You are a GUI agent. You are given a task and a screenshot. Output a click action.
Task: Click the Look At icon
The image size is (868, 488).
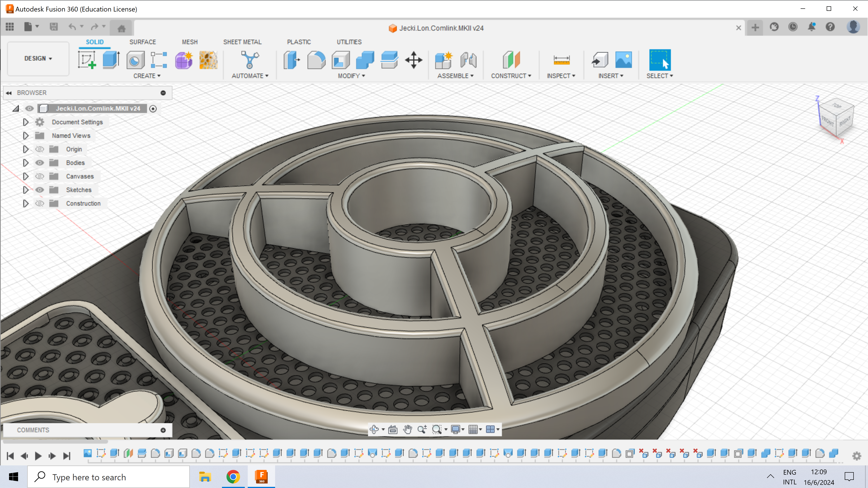tap(393, 429)
